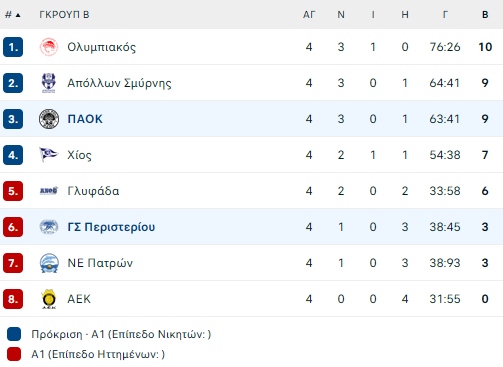Click the red Επίπεδο Ηττημένων legend swatch
Image resolution: width=503 pixels, height=367 pixels.
tap(14, 354)
